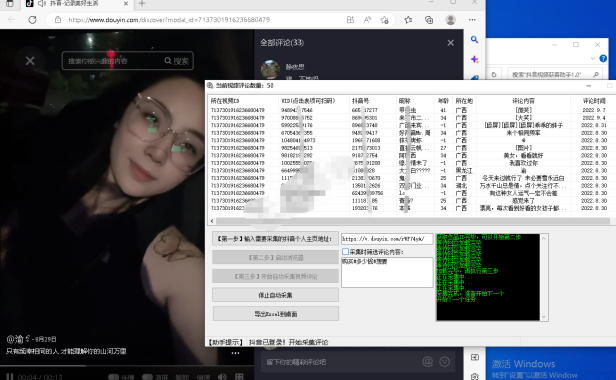The height and width of the screenshot is (380, 616).
Task: Click the Edge profile avatar
Action: pyautogui.click(x=451, y=20)
